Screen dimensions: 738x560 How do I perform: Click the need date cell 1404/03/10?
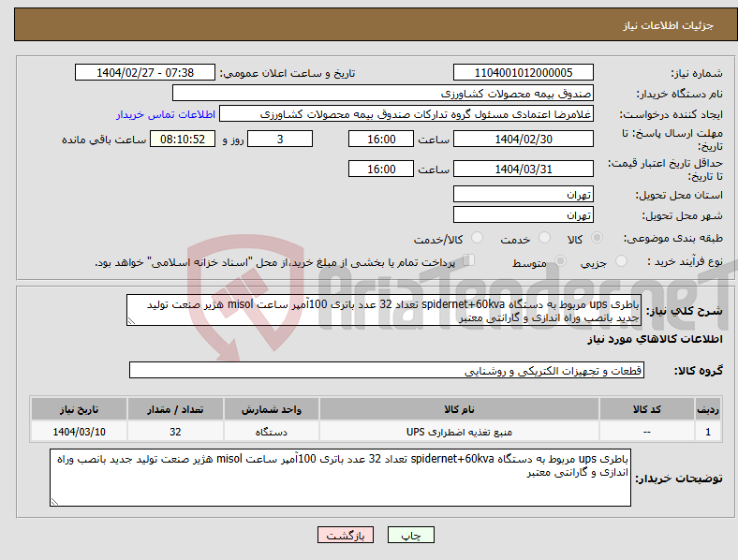(79, 432)
